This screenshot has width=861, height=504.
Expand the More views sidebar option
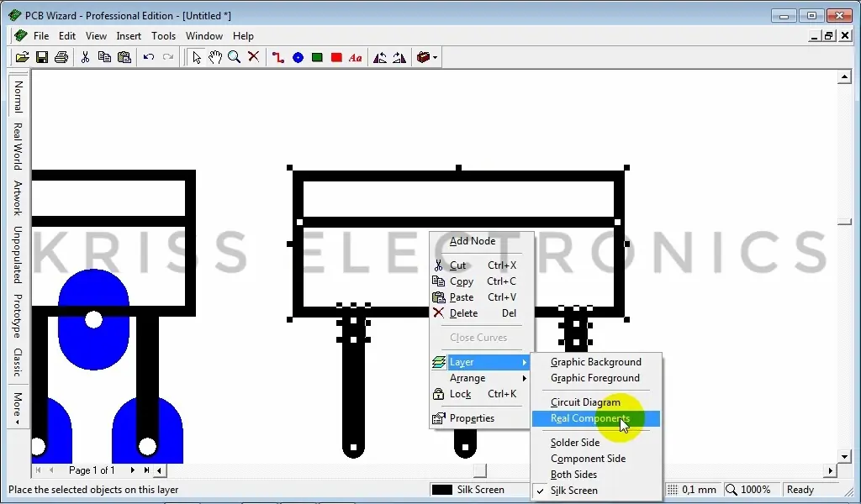click(18, 407)
